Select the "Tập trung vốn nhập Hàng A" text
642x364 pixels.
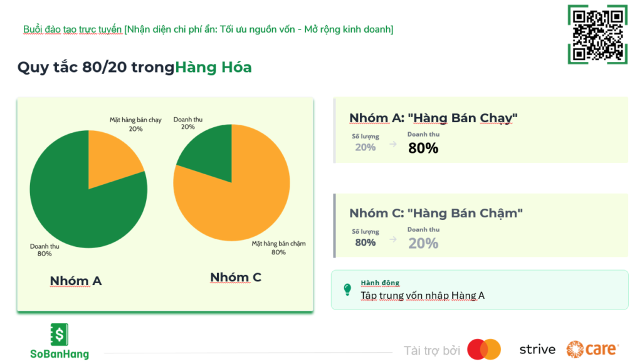coord(423,296)
